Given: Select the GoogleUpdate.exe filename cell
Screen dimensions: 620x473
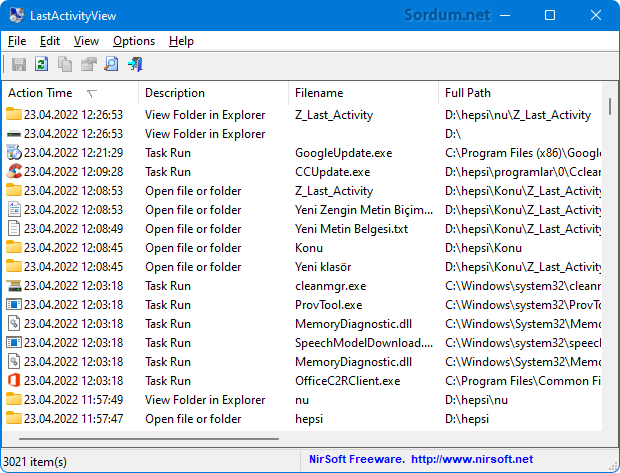Looking at the screenshot, I should tap(344, 153).
